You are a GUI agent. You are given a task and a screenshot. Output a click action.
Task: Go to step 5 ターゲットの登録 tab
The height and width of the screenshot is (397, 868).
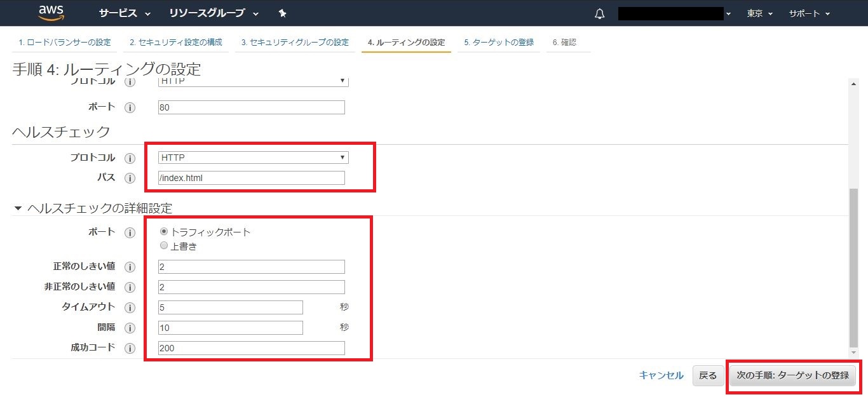pyautogui.click(x=498, y=43)
